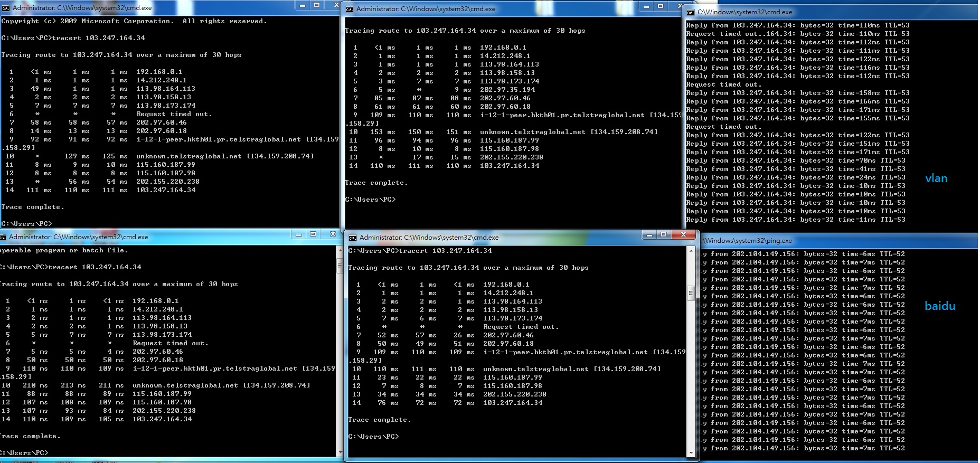Click the ping reply showing time=166ms
Screen dimensions: 980x463
tap(798, 101)
